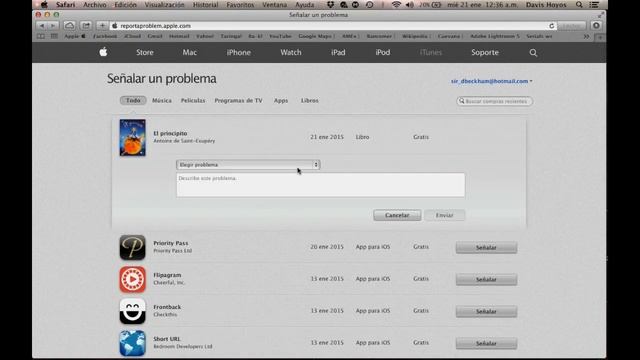Screen dimensions: 640x360
Task: Open the downloads button at toolbar right
Action: pos(596,25)
